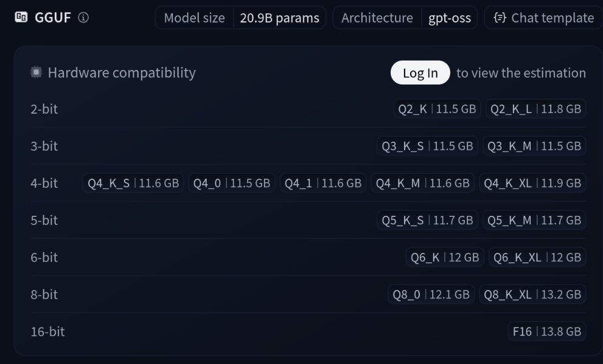Select the Q8_0 12.1 GB file
This screenshot has width=603, height=364.
tap(431, 294)
